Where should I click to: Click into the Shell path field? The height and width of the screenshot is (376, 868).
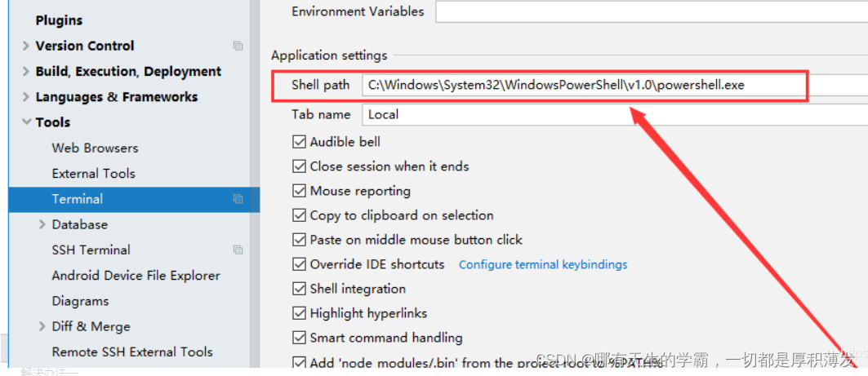click(x=615, y=85)
